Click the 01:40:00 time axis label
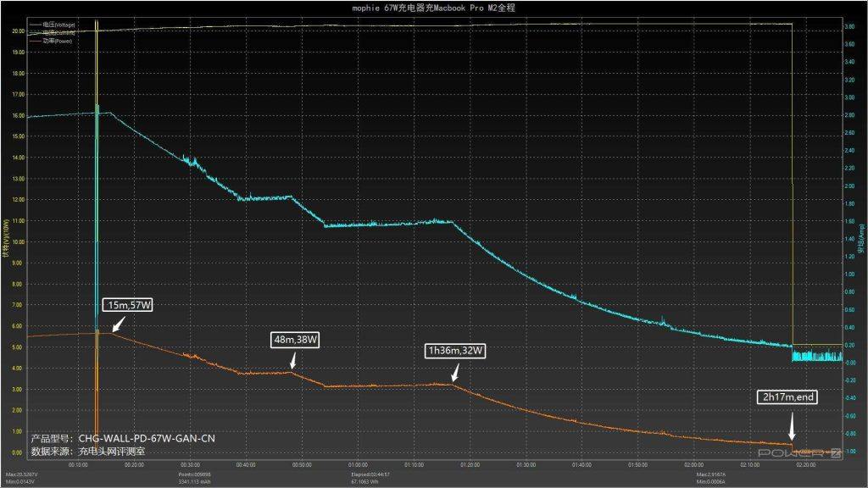868x488 pixels. pyautogui.click(x=581, y=465)
